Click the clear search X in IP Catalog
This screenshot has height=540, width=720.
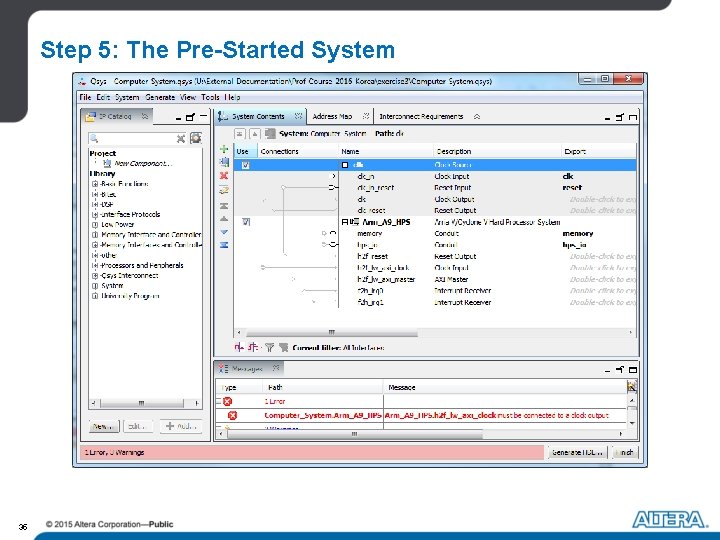click(x=181, y=138)
